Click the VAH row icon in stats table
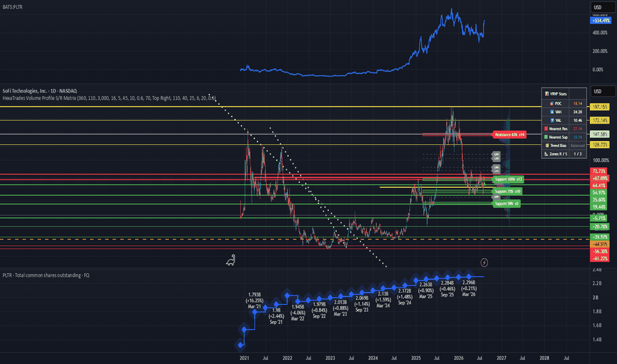The width and height of the screenshot is (617, 364). point(551,112)
